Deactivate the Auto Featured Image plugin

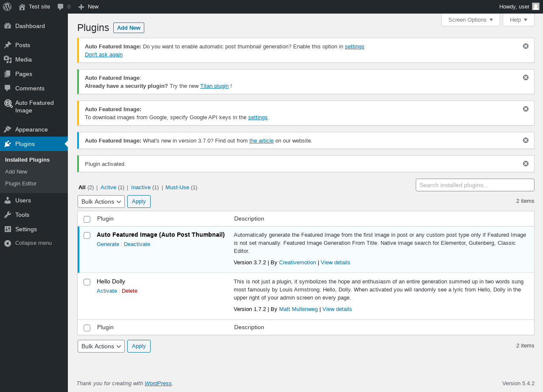click(x=137, y=244)
